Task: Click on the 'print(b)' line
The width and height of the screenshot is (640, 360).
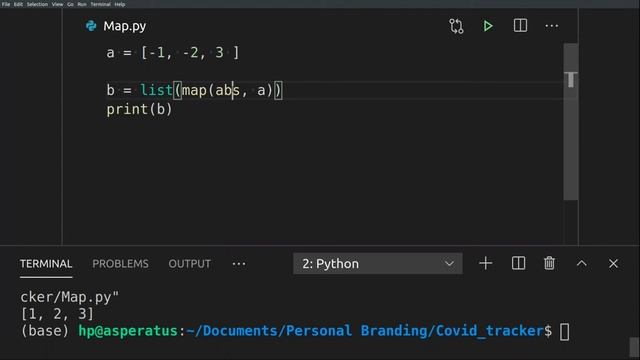Action: point(139,109)
